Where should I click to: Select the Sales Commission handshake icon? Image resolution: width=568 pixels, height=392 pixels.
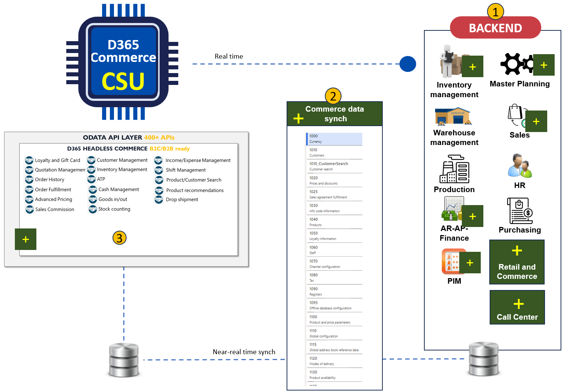[x=30, y=209]
